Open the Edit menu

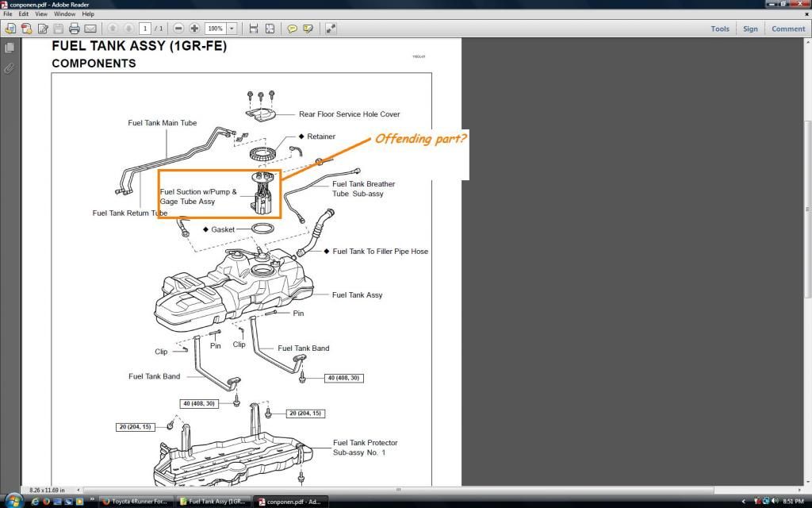24,13
